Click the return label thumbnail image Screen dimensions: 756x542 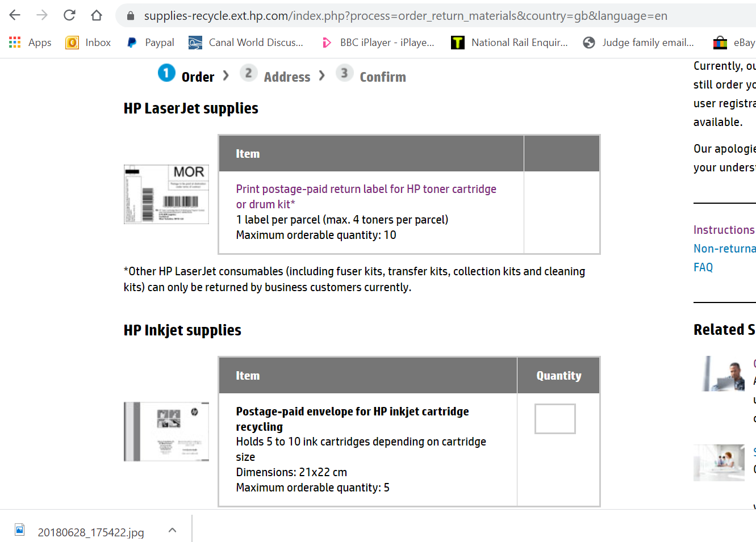click(166, 195)
